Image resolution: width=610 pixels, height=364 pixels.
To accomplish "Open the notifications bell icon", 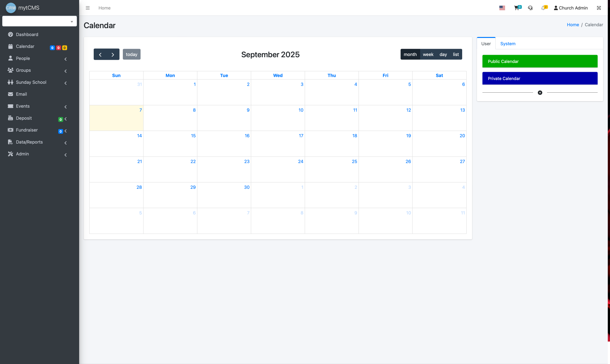I will [544, 8].
